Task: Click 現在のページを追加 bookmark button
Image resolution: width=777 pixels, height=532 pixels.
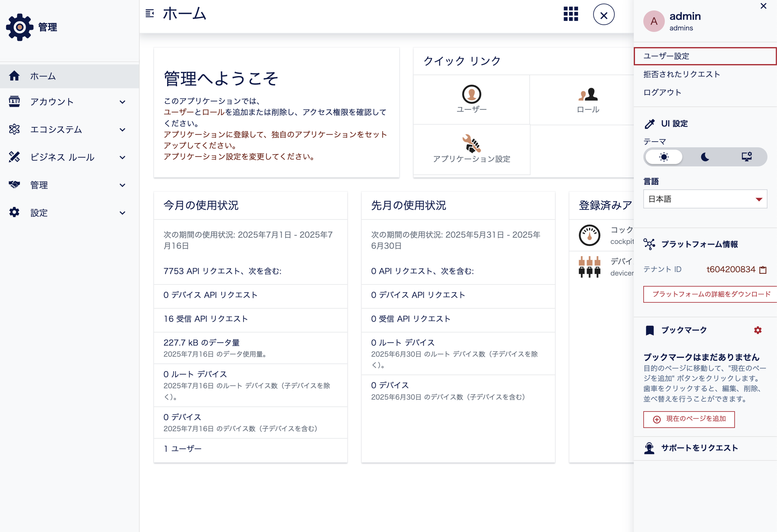Action: click(x=689, y=419)
